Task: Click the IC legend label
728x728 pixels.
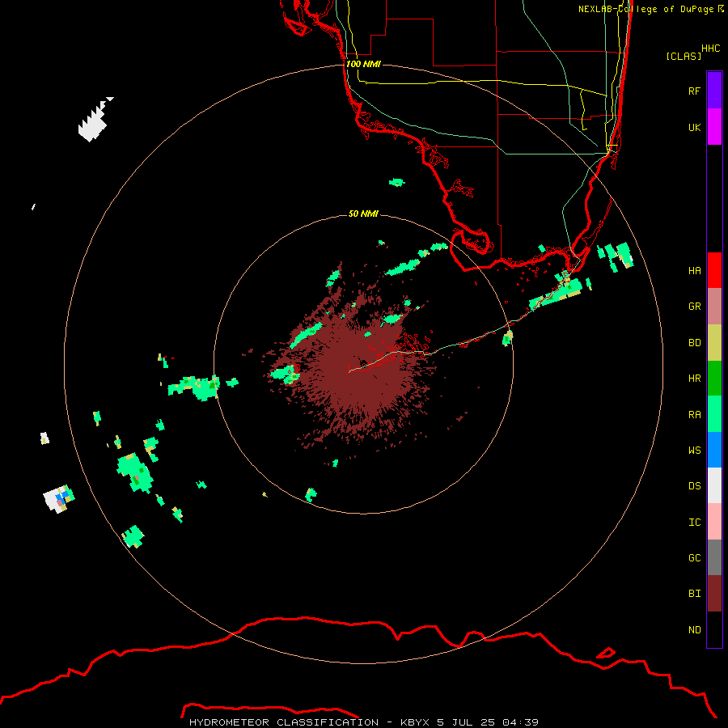Action: click(694, 523)
